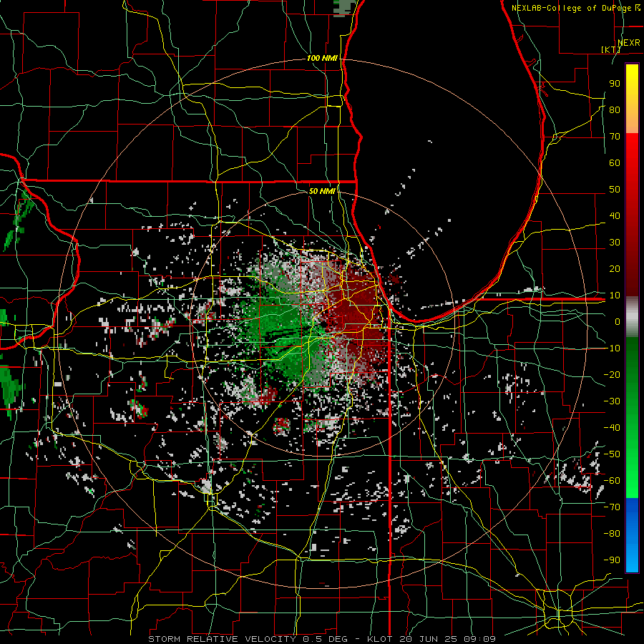
Task: Click the positive 20 scale label
Action: pyautogui.click(x=615, y=268)
